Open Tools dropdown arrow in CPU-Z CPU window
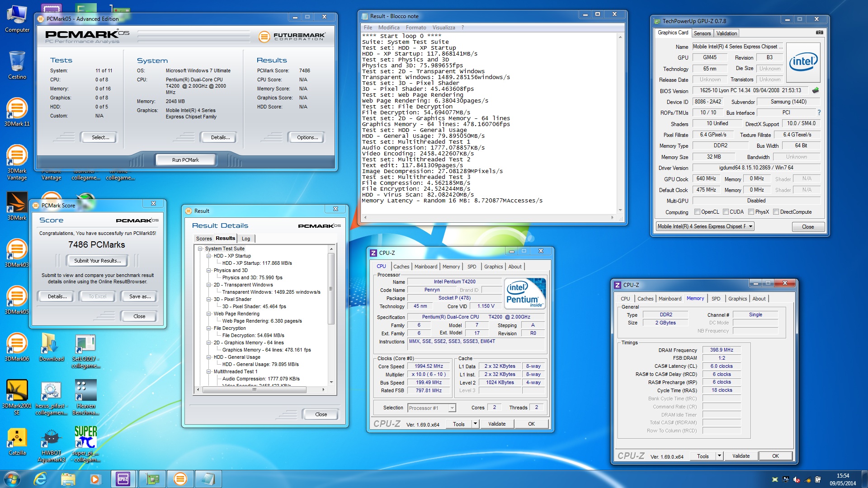868x488 pixels. pos(475,424)
